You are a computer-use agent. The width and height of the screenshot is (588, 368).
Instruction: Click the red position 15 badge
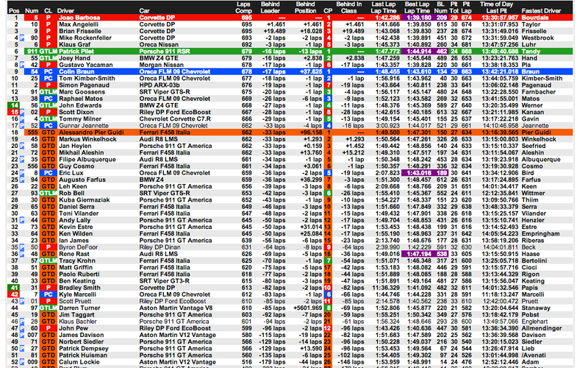pyautogui.click(x=13, y=113)
